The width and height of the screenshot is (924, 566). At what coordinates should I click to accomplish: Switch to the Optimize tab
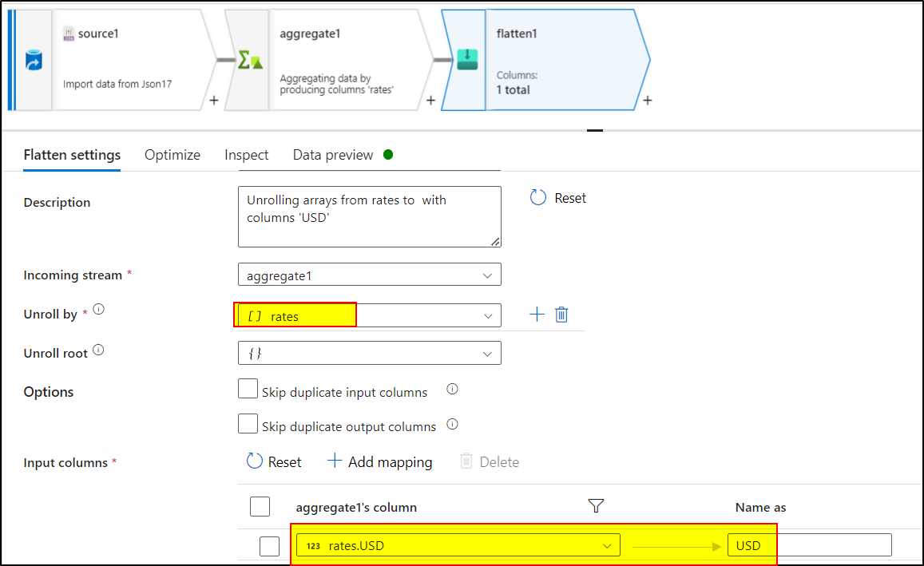[172, 155]
